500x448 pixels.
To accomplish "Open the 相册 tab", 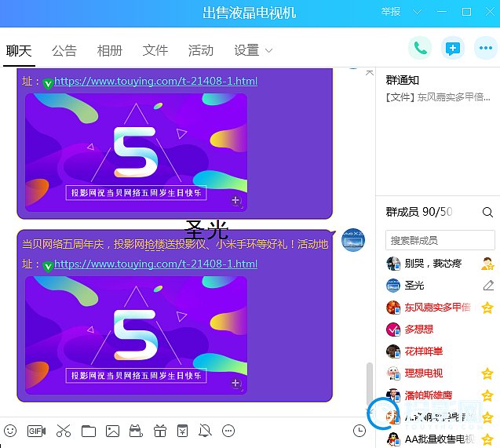I will tap(110, 51).
